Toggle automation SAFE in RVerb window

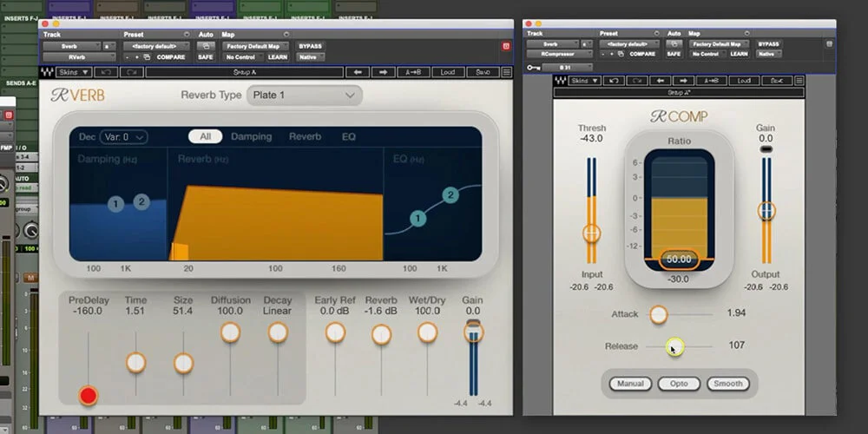pyautogui.click(x=206, y=57)
